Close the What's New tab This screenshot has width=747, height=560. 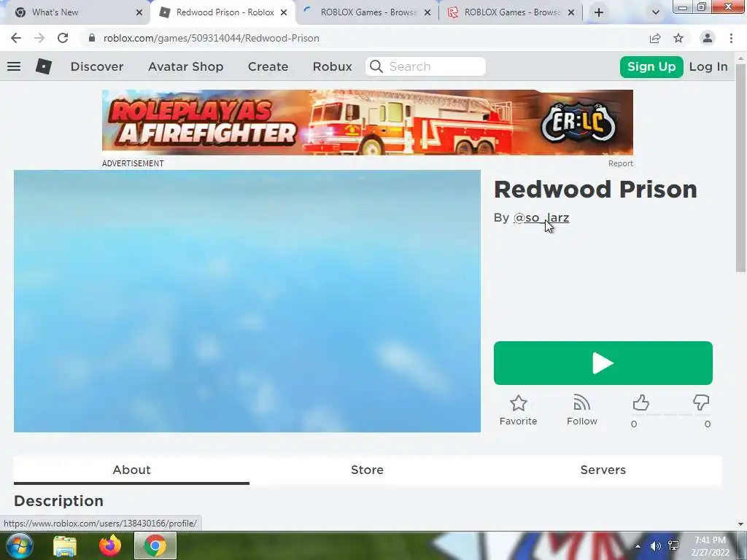click(139, 12)
